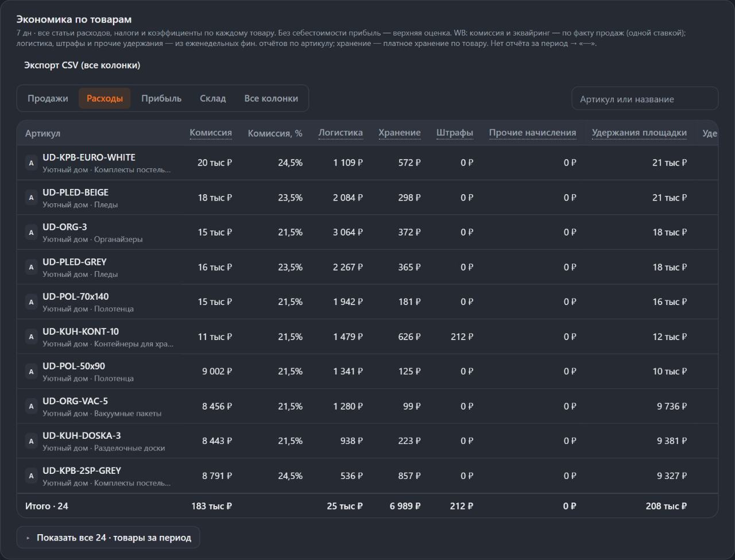735x560 pixels.
Task: Select the 6 989 ₽ storage total
Action: tap(405, 506)
